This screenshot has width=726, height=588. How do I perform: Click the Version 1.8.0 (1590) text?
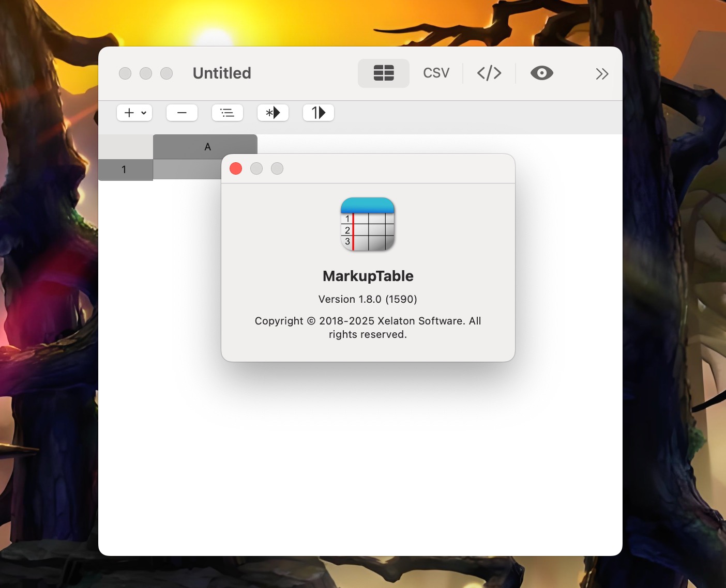point(368,299)
